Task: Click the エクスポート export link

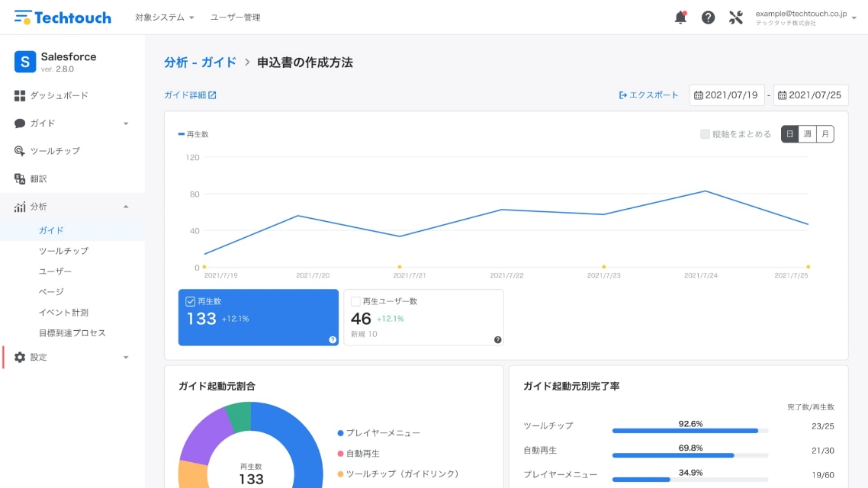Action: coord(648,95)
